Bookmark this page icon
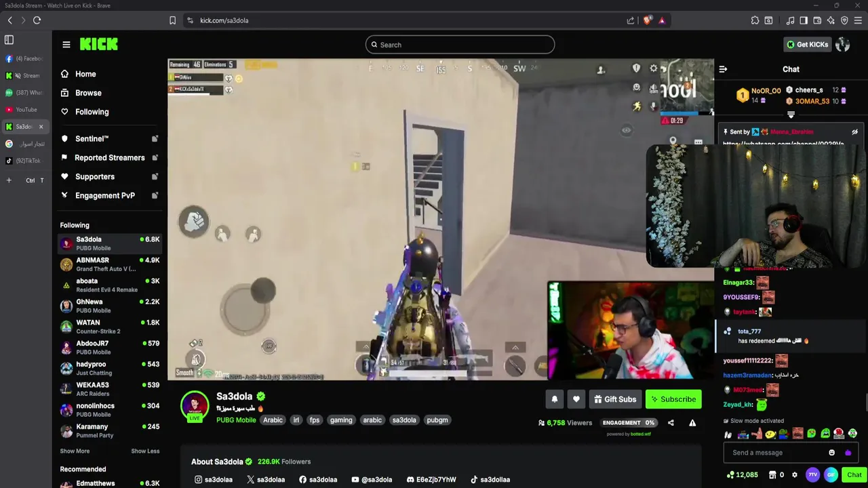868x488 pixels. (x=173, y=20)
